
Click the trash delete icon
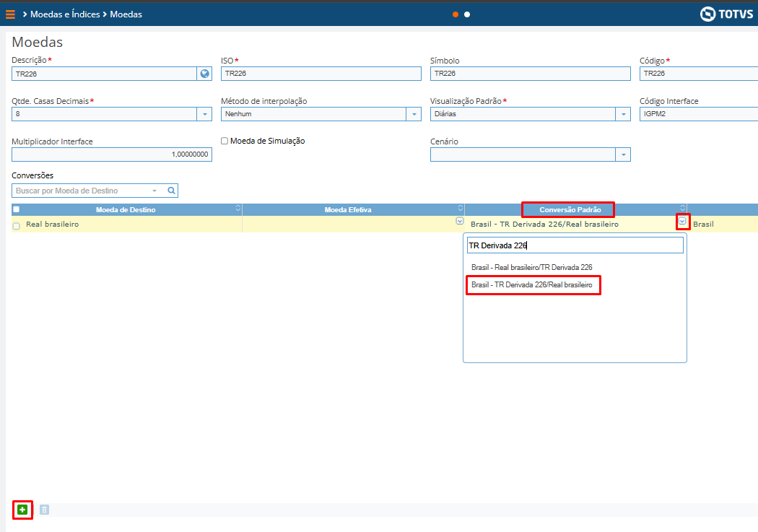point(44,510)
